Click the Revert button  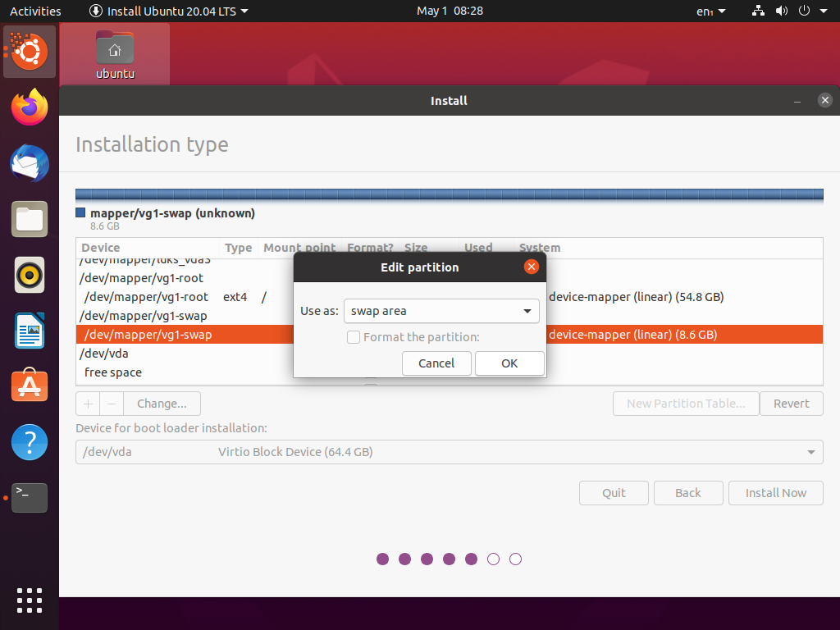point(792,404)
